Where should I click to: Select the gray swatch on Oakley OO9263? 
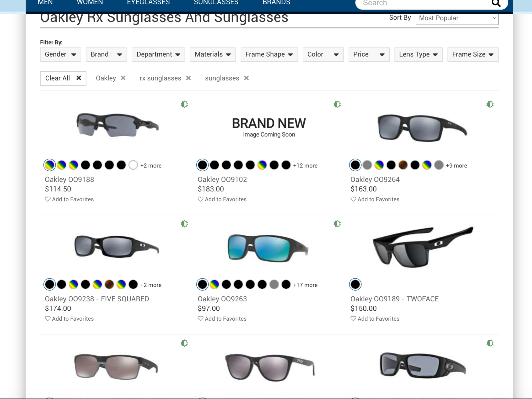(x=274, y=284)
